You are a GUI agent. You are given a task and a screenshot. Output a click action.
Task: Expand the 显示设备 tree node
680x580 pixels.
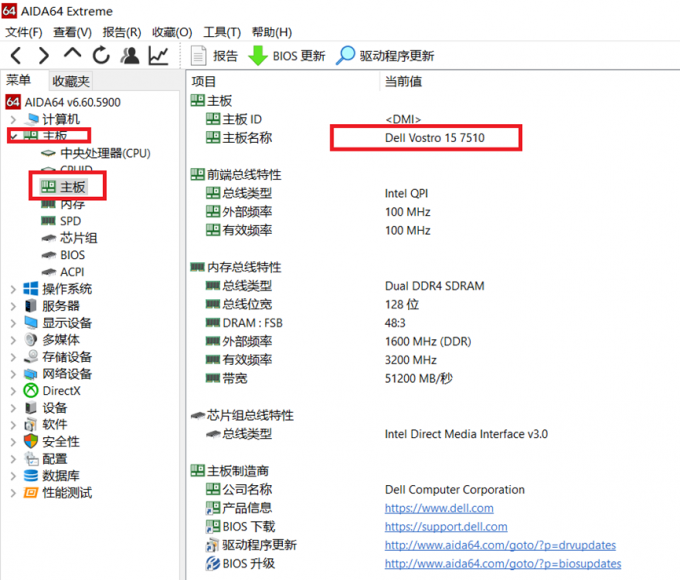click(x=13, y=323)
